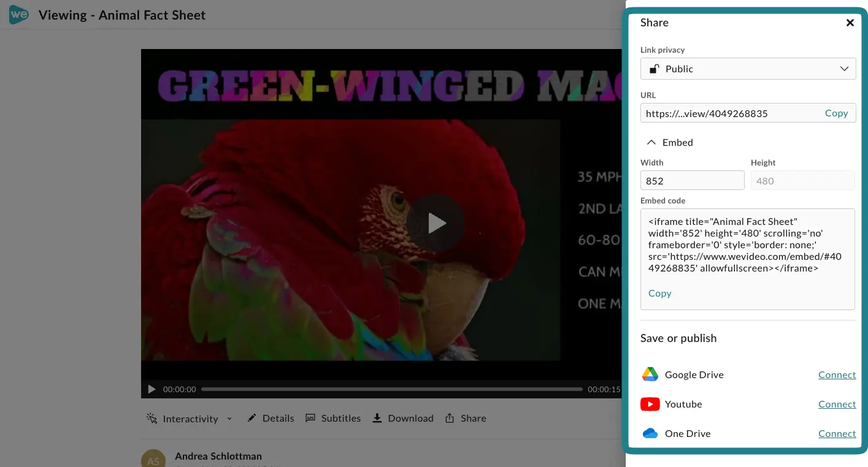Image resolution: width=868 pixels, height=467 pixels.
Task: Click the Subtitles caption icon
Action: pos(310,418)
